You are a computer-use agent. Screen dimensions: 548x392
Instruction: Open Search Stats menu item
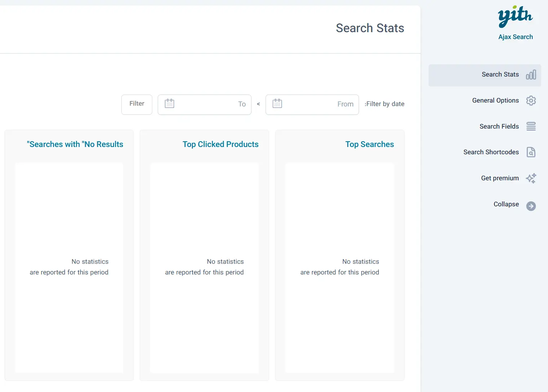pyautogui.click(x=485, y=75)
